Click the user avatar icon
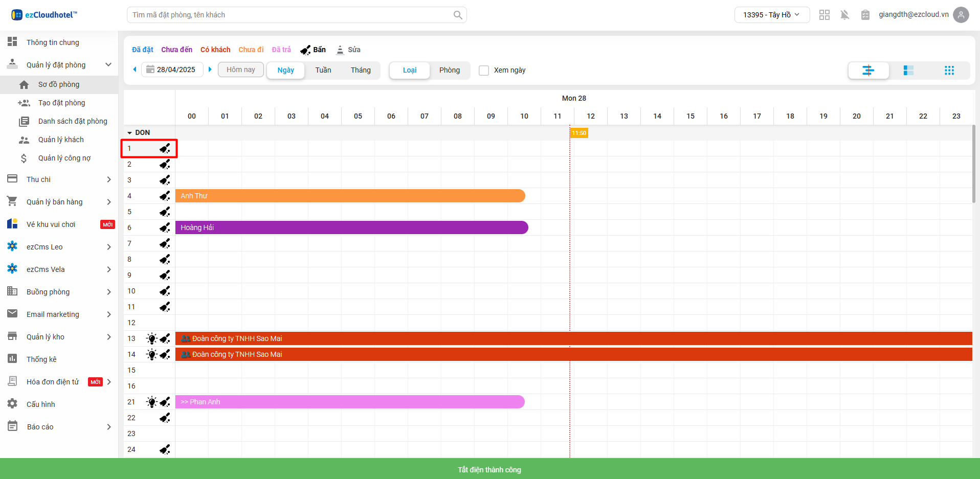Viewport: 980px width, 479px height. point(961,15)
